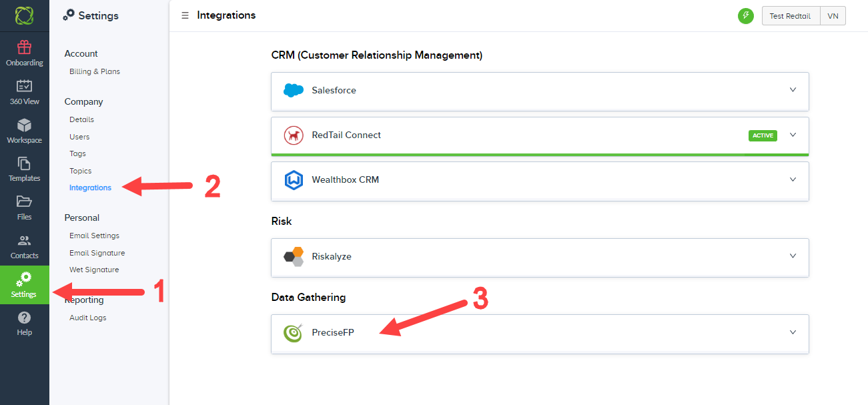Click the Wealthbox CRM name

(x=345, y=179)
